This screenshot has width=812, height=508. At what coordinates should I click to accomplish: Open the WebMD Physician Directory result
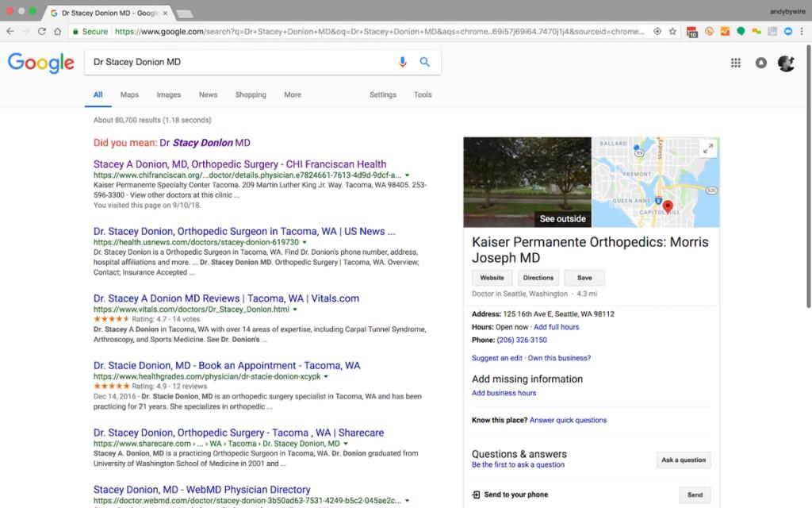[x=202, y=490]
